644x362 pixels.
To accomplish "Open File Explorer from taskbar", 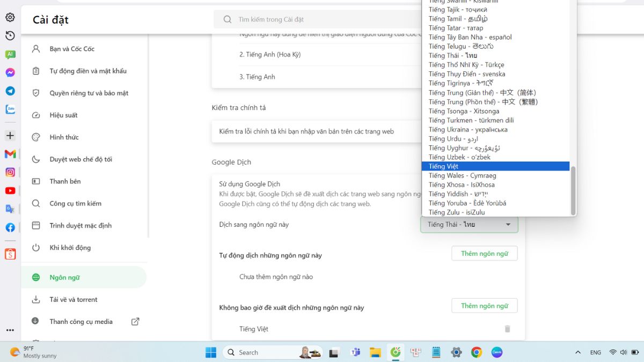I will tap(375, 352).
